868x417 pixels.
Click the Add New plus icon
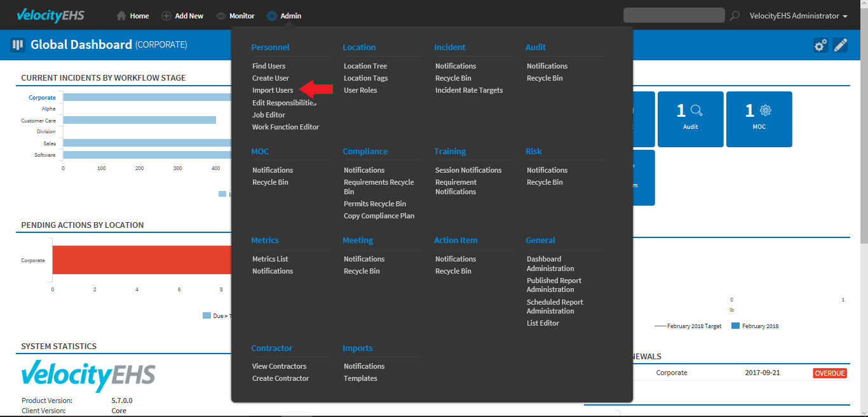[166, 16]
